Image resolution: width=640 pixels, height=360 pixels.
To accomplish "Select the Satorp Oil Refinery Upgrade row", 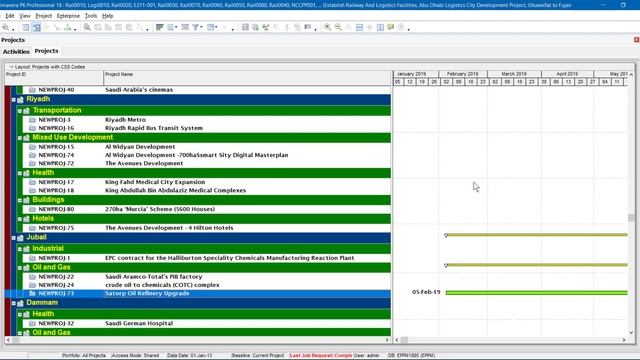I will pos(198,293).
